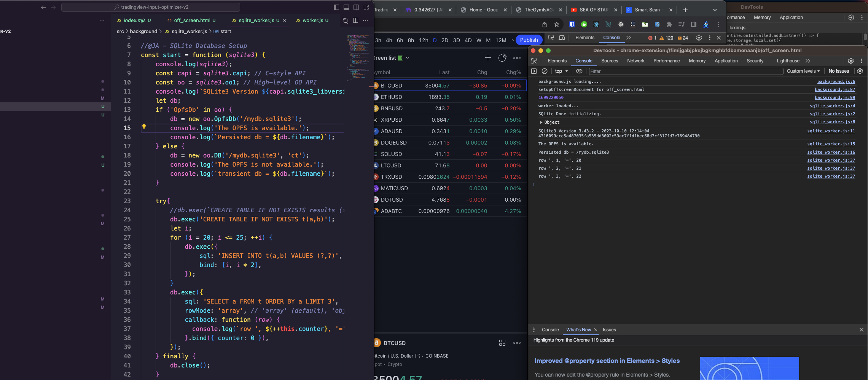The height and width of the screenshot is (380, 868).
Task: Switch to Home - Google browser tab
Action: click(484, 10)
